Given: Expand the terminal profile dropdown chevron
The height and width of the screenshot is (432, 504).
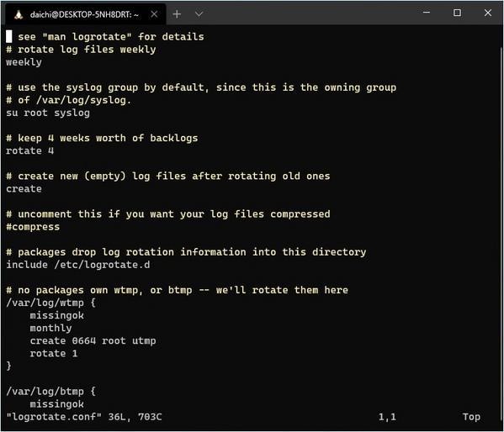Looking at the screenshot, I should point(199,14).
